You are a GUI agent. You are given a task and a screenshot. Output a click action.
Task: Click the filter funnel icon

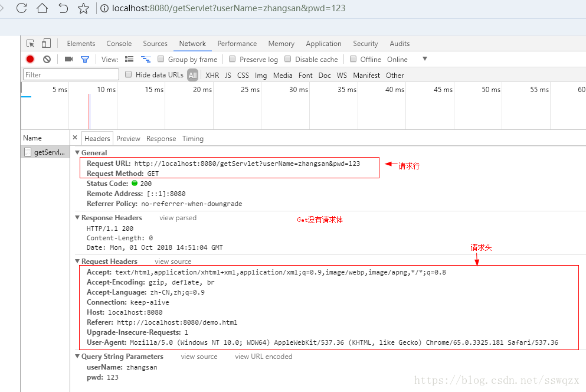pyautogui.click(x=84, y=59)
